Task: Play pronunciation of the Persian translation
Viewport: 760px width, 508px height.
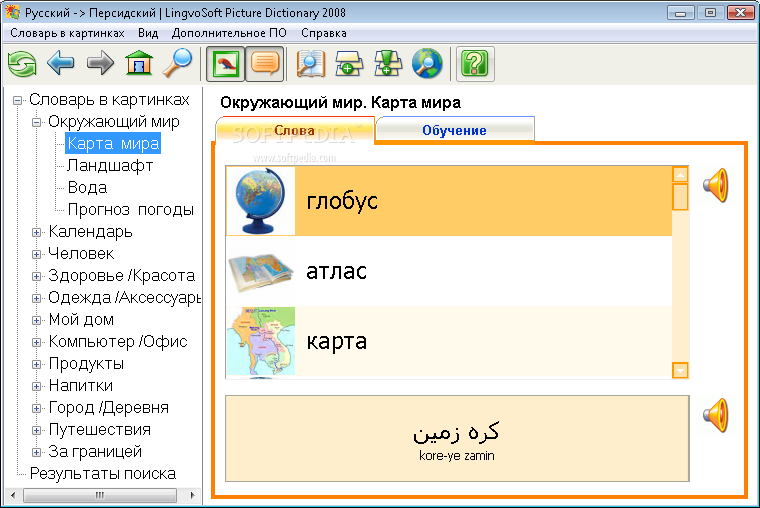Action: [716, 415]
